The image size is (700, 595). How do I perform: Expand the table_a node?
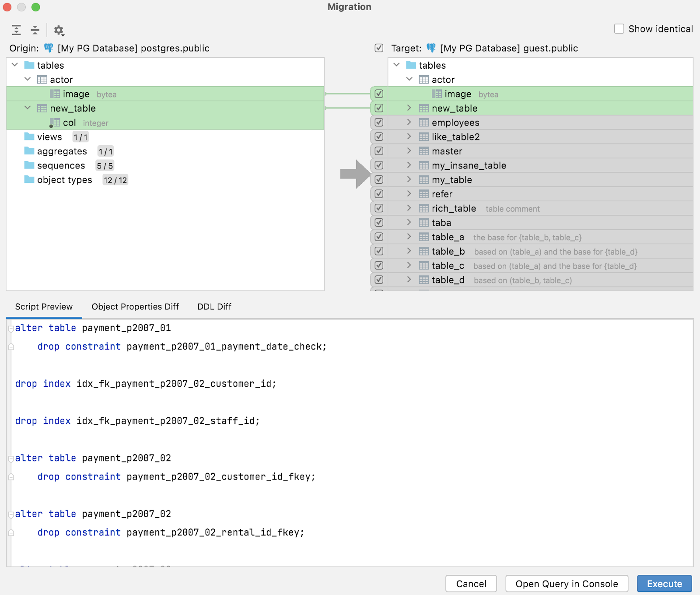tap(409, 237)
